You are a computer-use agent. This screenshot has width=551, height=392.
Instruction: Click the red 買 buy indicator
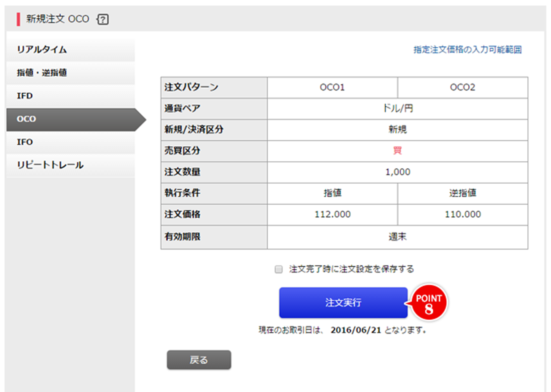[x=398, y=151]
